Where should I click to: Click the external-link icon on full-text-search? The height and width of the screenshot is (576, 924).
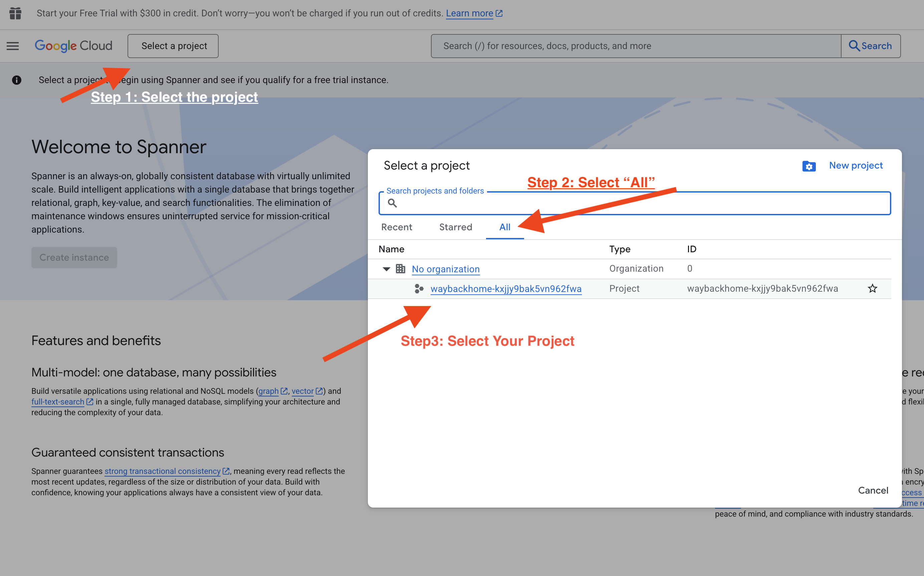[x=89, y=401]
